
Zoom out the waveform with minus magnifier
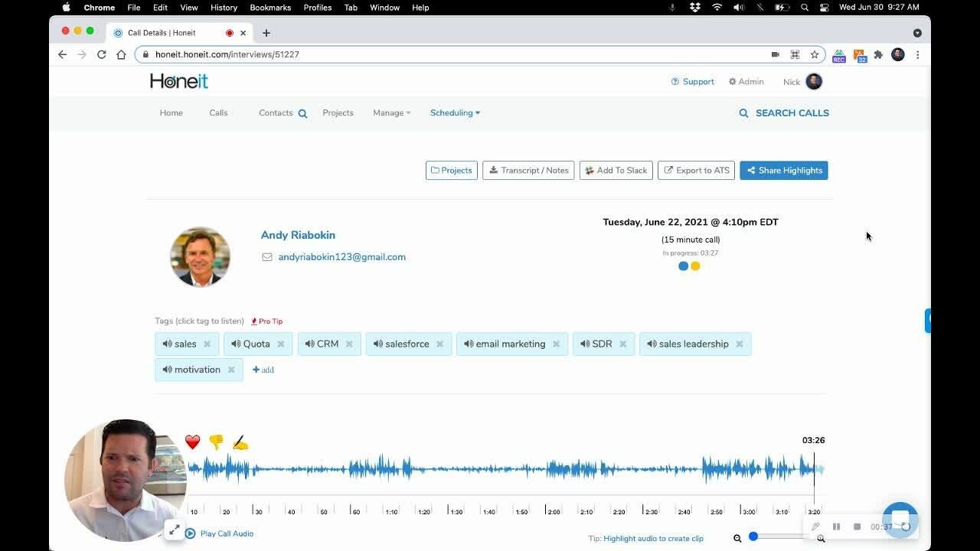tap(737, 538)
